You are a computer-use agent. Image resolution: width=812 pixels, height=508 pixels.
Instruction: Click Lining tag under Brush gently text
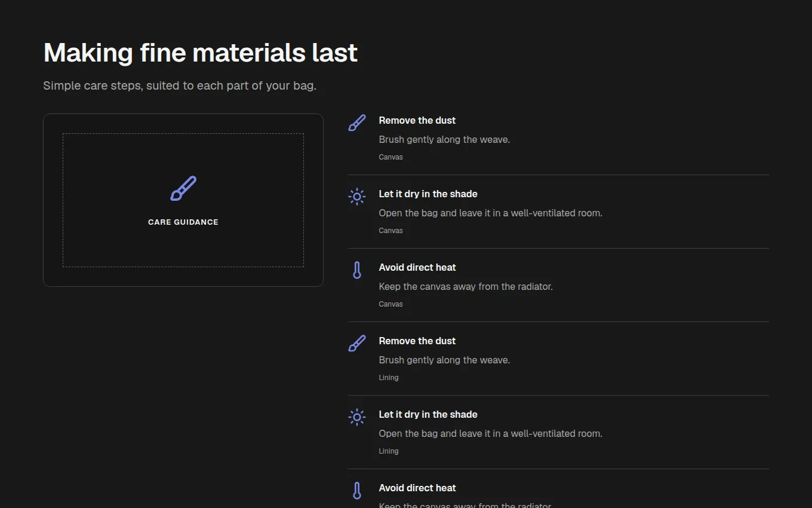tap(389, 378)
